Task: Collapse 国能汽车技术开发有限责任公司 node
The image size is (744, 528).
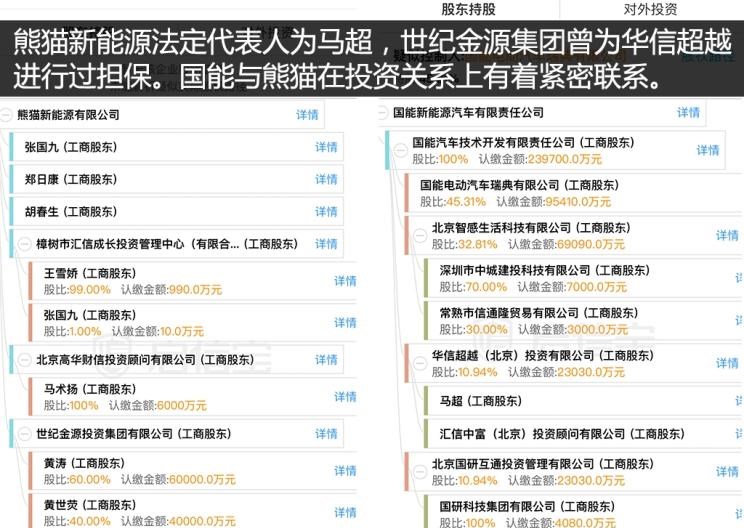Action: [401, 150]
